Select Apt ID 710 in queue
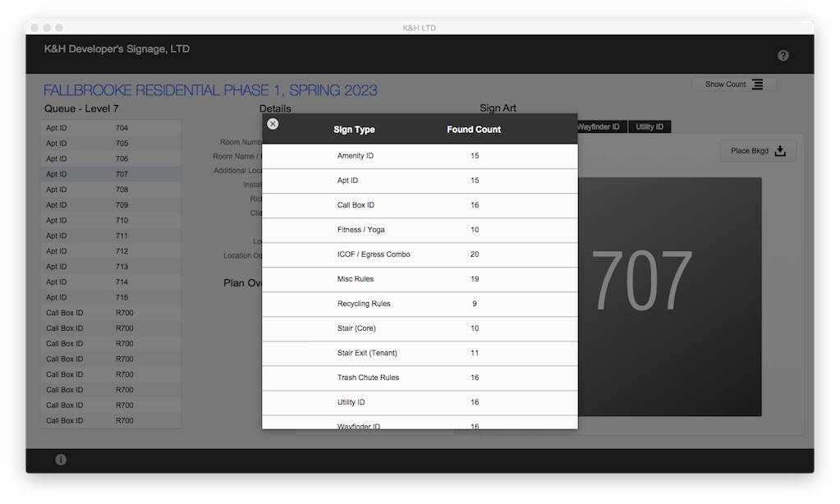The image size is (840, 504). point(111,221)
